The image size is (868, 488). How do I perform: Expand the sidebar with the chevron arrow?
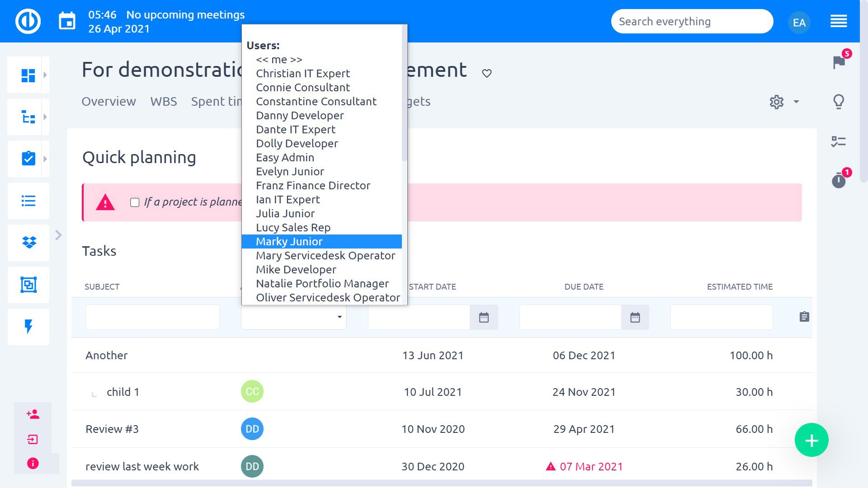58,235
